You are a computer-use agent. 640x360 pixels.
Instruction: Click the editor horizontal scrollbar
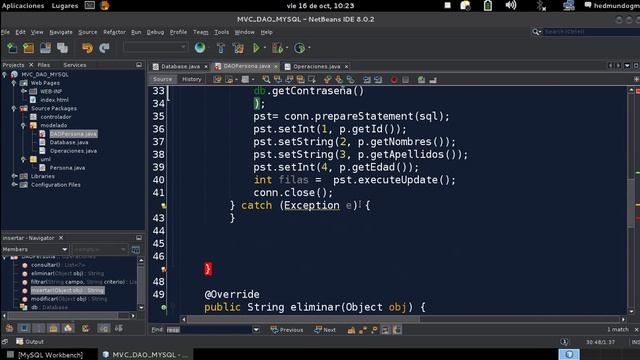click(403, 319)
